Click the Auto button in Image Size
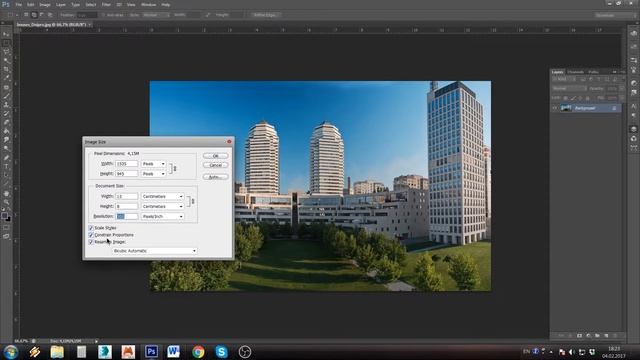 pyautogui.click(x=216, y=177)
